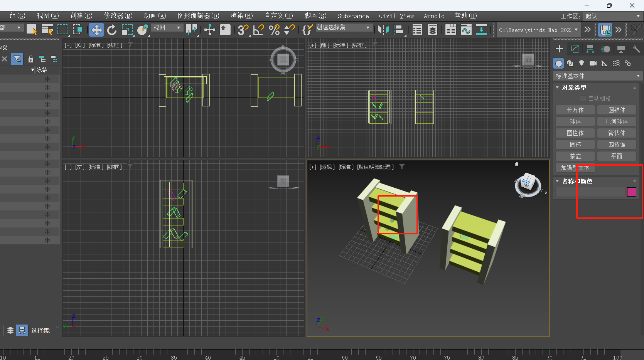Viewport: 644px width, 360px height.
Task: Click the 长方体 button
Action: coord(575,110)
